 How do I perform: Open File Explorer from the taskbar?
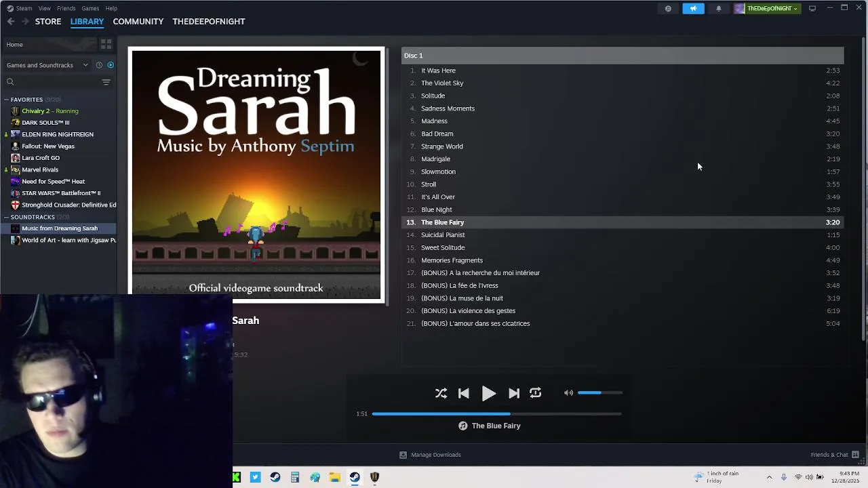[x=335, y=477]
